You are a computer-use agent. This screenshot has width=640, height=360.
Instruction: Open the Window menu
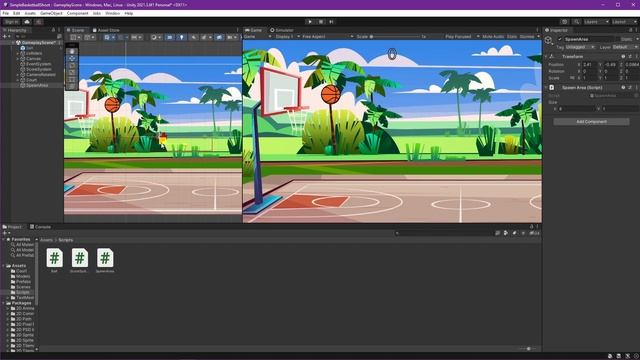click(113, 13)
